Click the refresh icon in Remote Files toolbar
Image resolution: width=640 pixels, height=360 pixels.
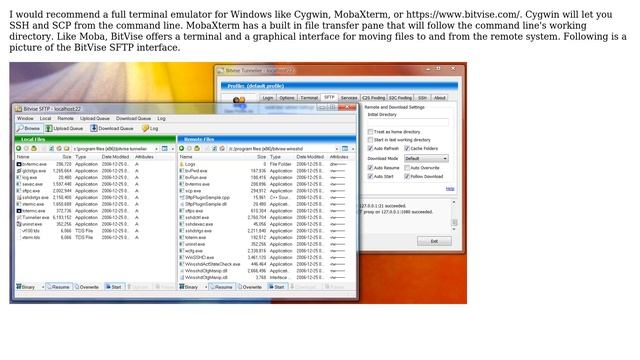215,149
